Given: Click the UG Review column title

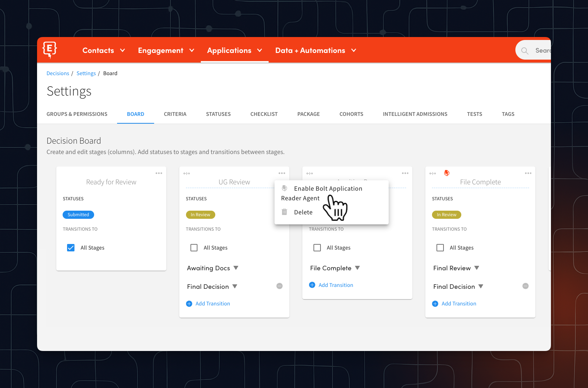Looking at the screenshot, I should [x=234, y=182].
